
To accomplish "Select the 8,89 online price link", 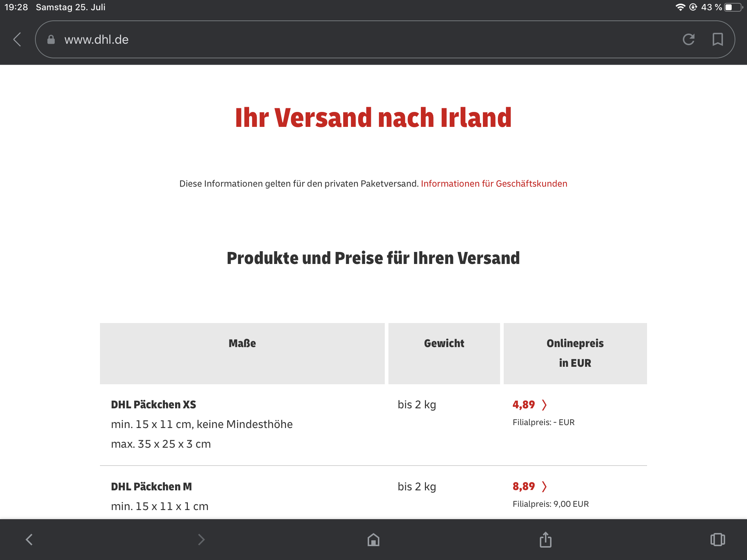I will point(523,486).
